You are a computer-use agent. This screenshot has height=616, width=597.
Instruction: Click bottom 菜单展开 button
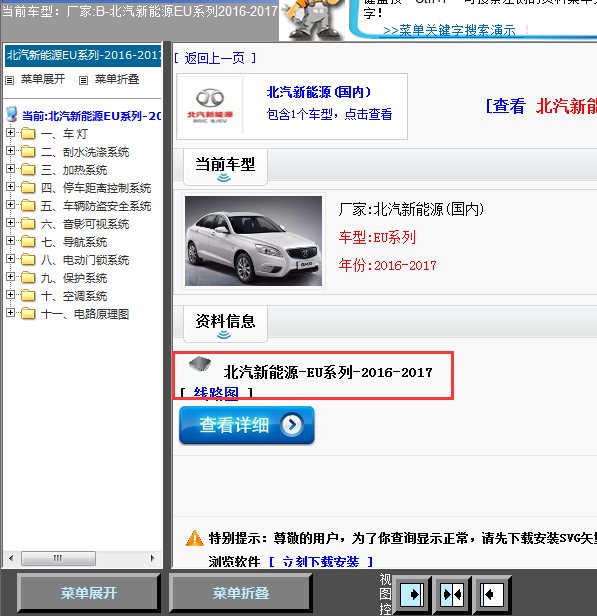pyautogui.click(x=89, y=593)
